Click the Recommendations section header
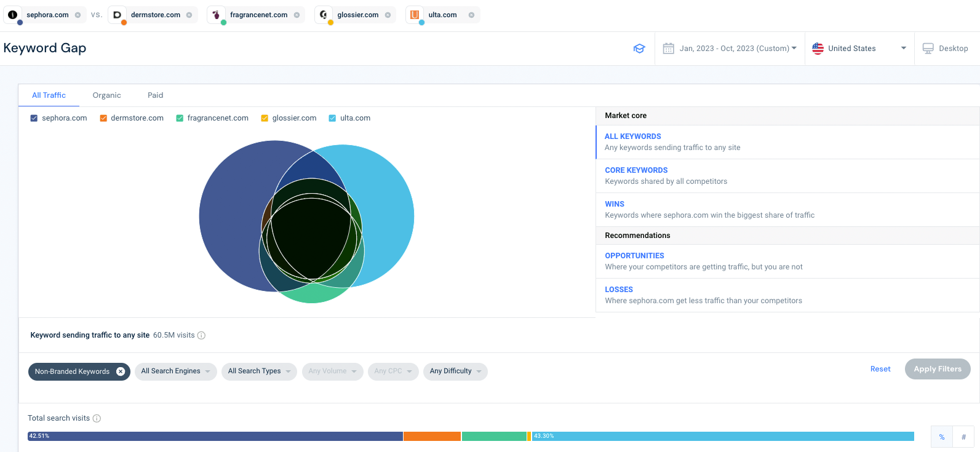 [787, 236]
